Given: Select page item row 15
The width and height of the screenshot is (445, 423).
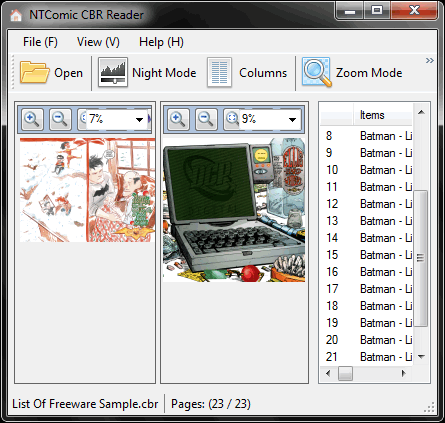Looking at the screenshot, I should click(366, 255).
